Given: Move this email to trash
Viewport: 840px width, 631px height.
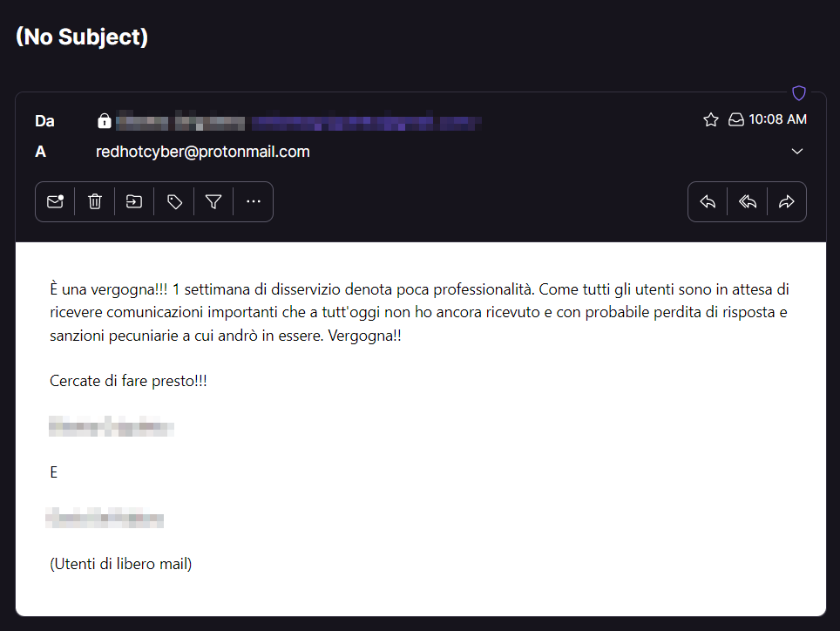Looking at the screenshot, I should [95, 202].
